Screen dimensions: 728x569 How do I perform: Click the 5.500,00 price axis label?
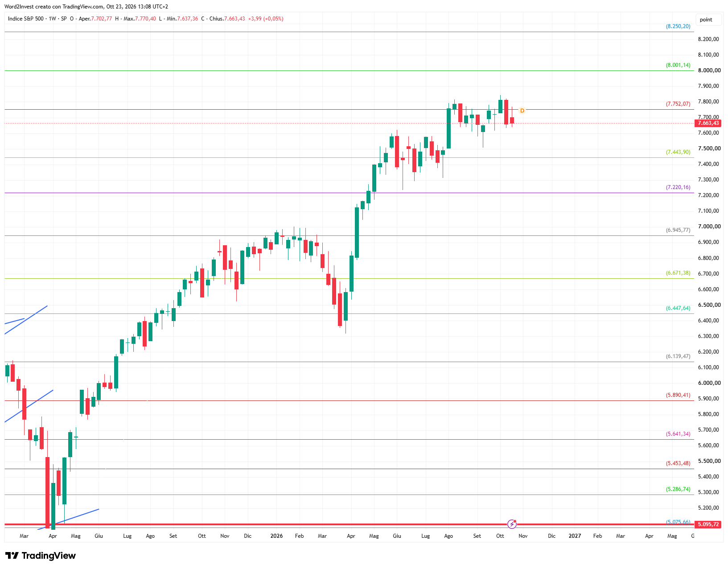709,461
